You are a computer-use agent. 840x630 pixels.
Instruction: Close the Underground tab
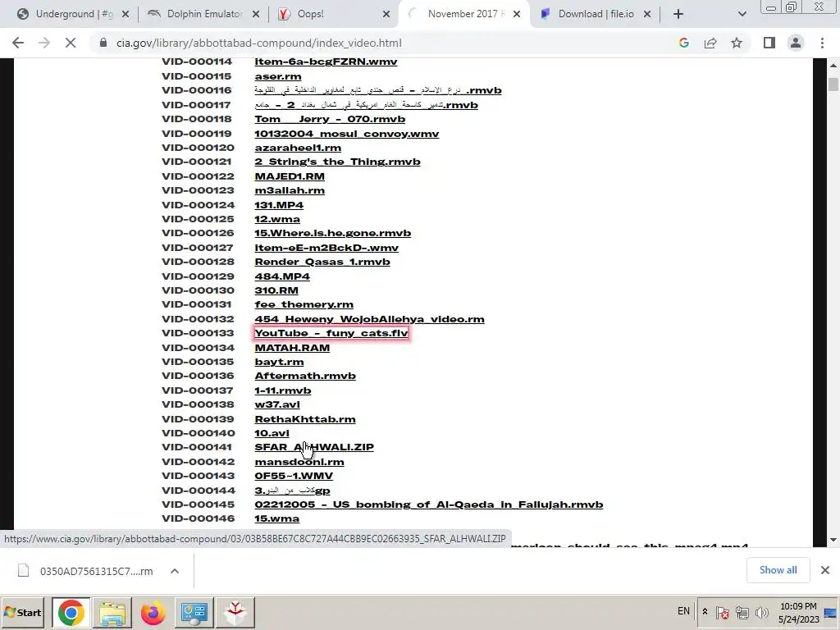pos(126,14)
